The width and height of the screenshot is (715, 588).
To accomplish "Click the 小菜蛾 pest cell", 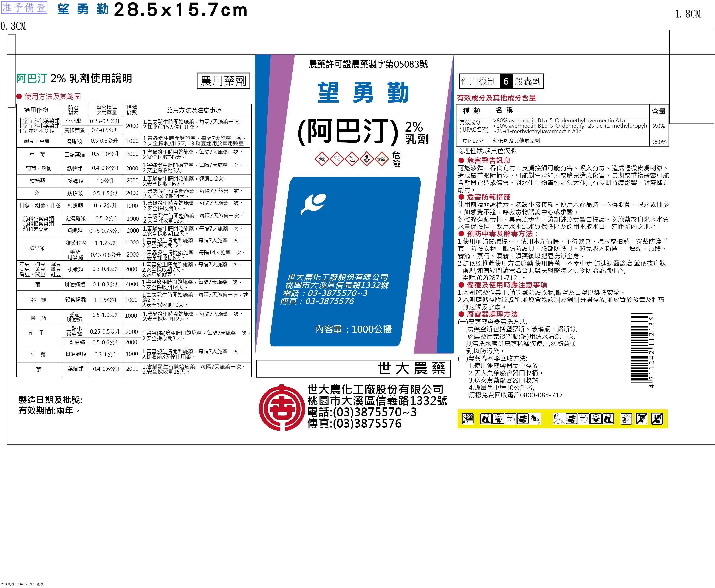I will pos(73,121).
